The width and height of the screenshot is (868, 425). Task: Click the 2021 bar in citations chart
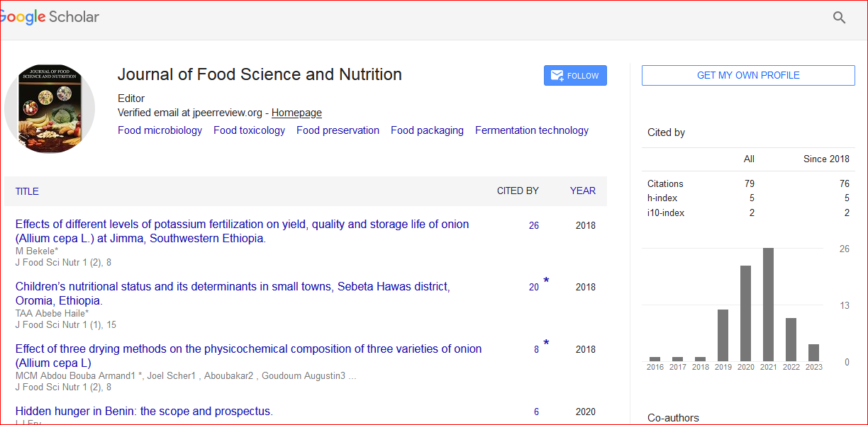(x=768, y=305)
